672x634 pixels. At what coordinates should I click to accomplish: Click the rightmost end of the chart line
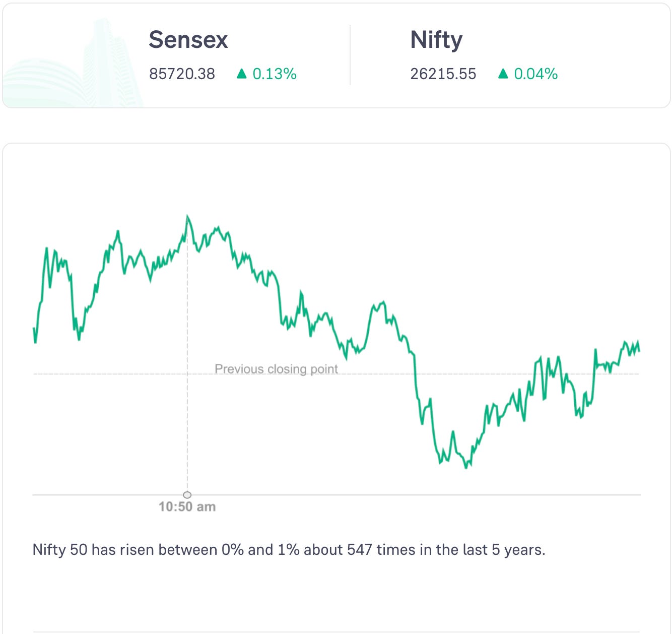click(x=639, y=350)
